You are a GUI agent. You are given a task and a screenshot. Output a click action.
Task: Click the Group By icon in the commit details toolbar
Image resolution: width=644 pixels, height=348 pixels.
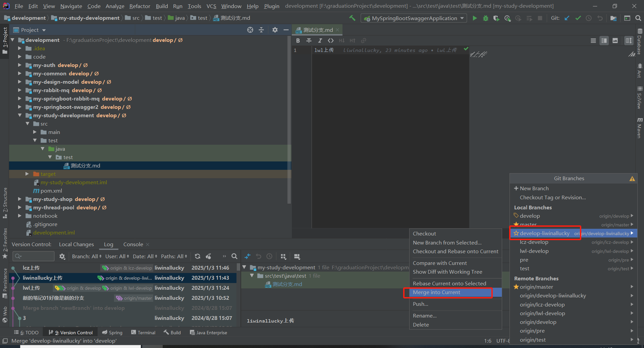[x=283, y=257]
